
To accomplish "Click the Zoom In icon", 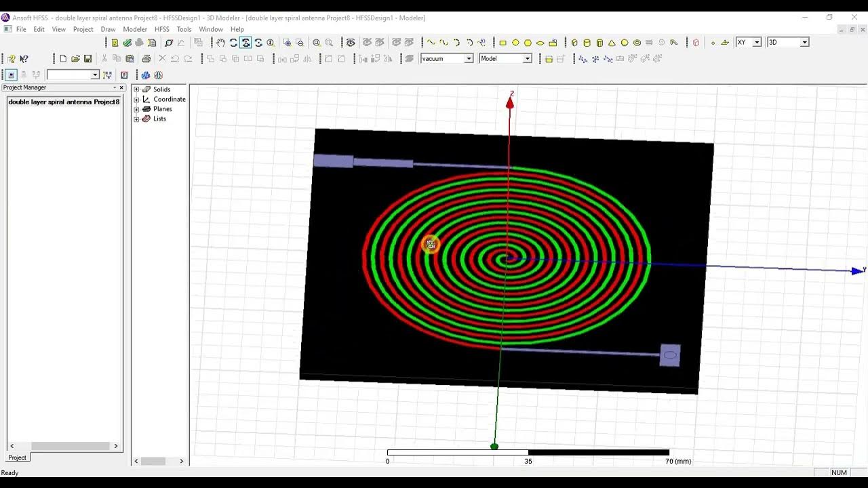I will (x=288, y=43).
